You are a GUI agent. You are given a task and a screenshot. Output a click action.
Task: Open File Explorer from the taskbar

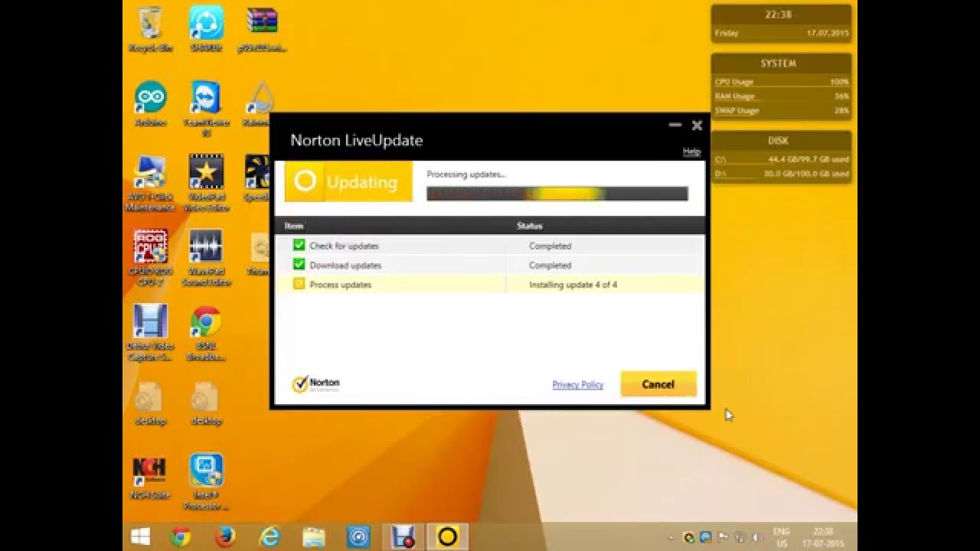[314, 536]
